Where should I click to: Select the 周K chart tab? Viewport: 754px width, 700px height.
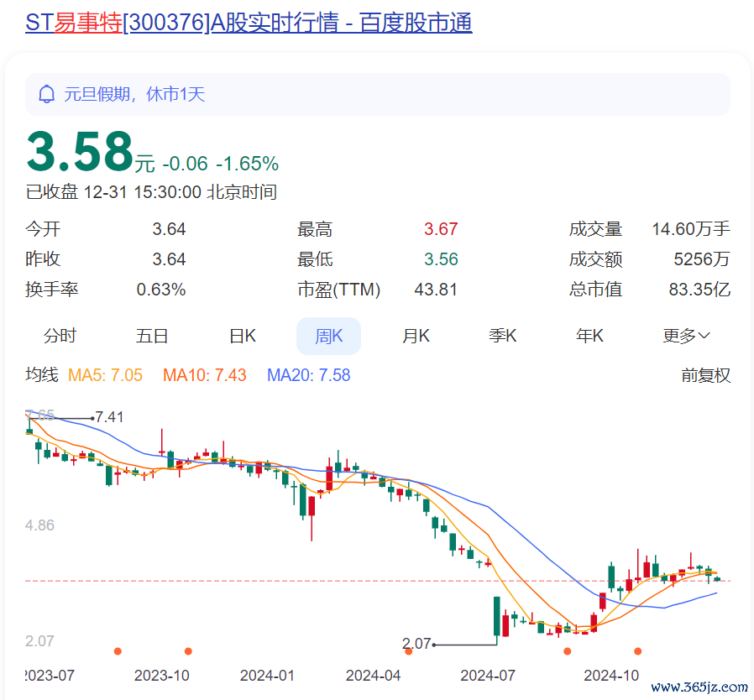(328, 336)
